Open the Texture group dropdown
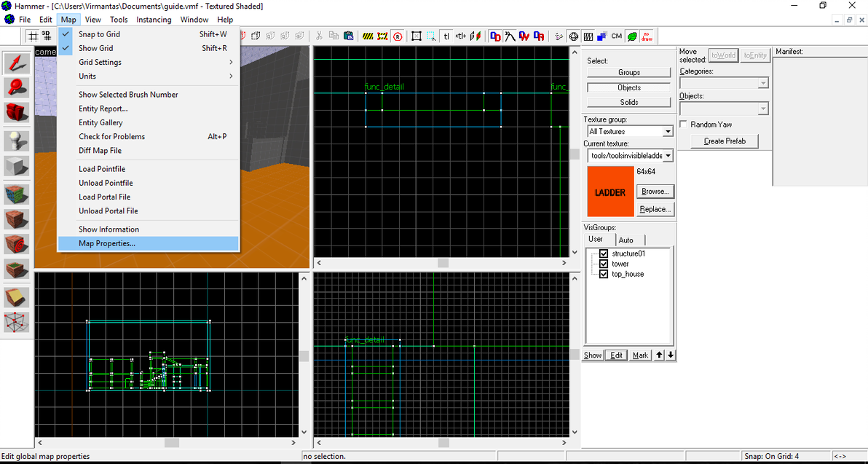868x464 pixels. (667, 132)
